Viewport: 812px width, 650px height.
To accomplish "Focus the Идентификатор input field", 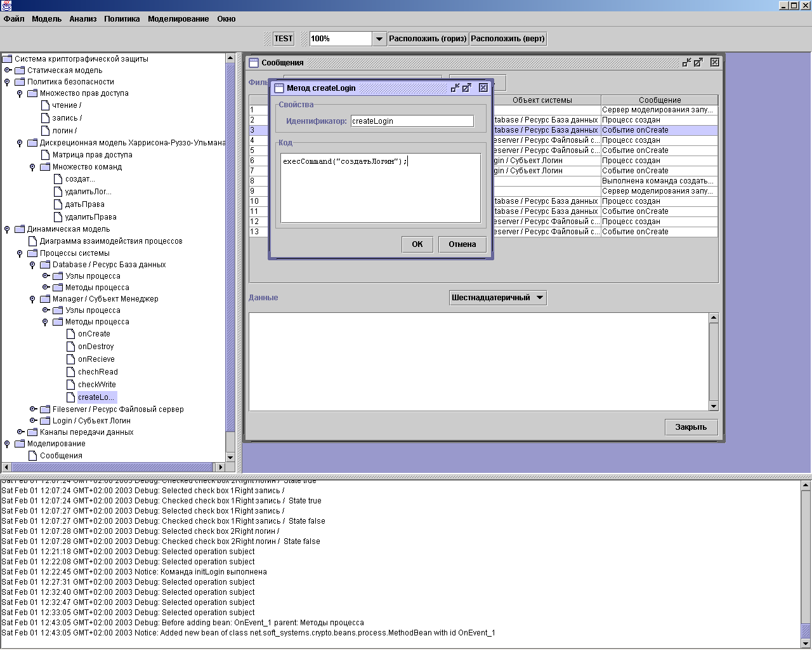I will click(412, 121).
